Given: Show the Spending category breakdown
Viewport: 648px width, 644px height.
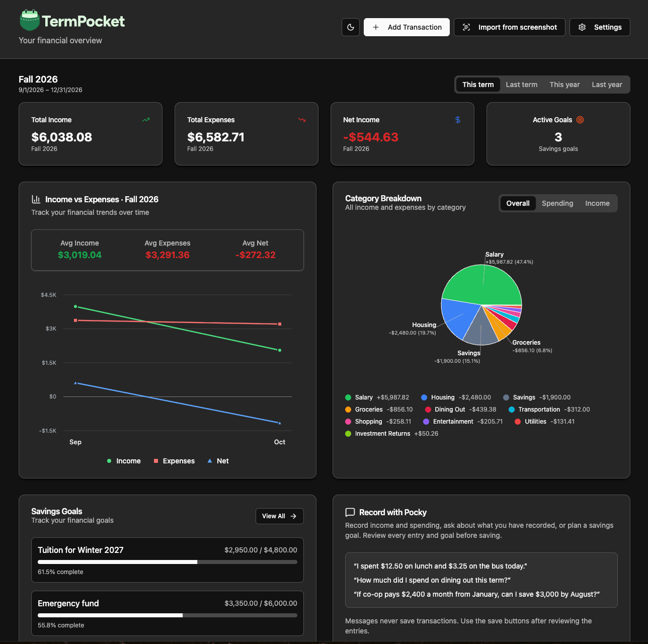Looking at the screenshot, I should pos(557,203).
